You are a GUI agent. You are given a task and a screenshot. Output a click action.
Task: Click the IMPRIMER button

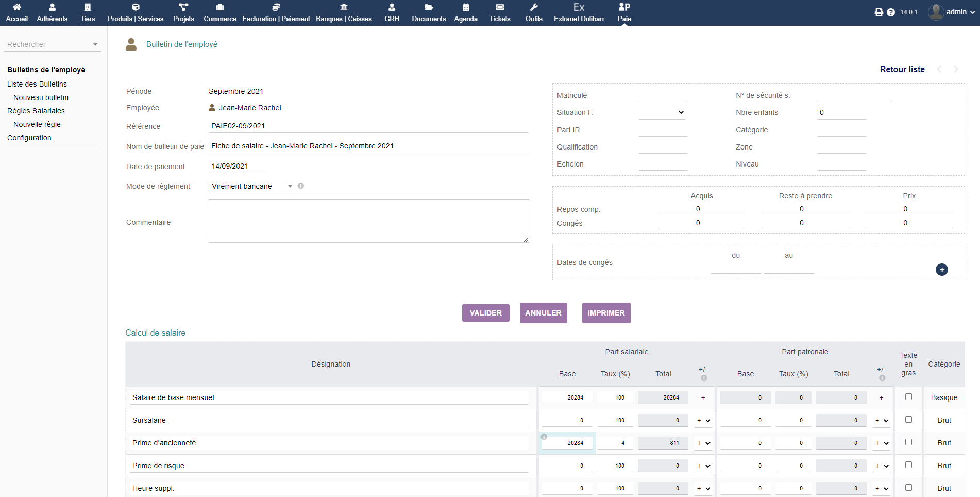coord(606,313)
